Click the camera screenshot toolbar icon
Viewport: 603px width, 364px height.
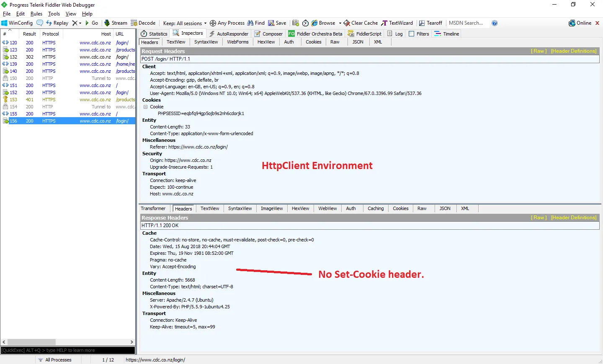[296, 23]
